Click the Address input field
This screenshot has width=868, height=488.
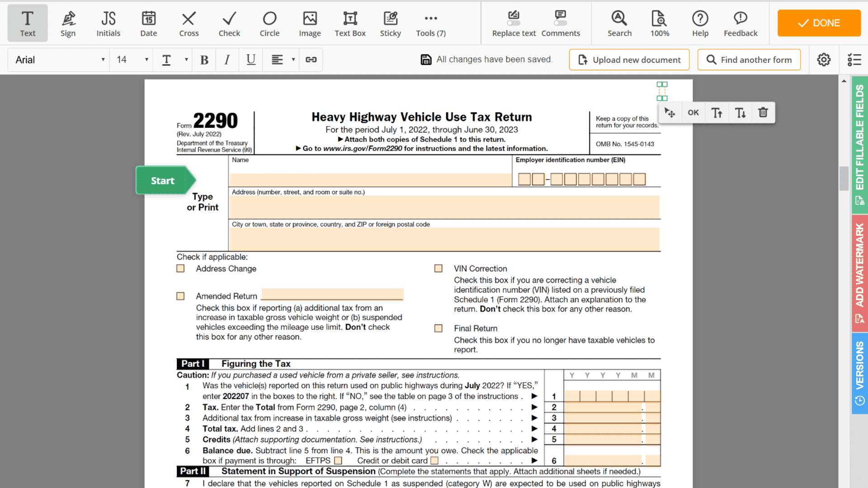[445, 207]
